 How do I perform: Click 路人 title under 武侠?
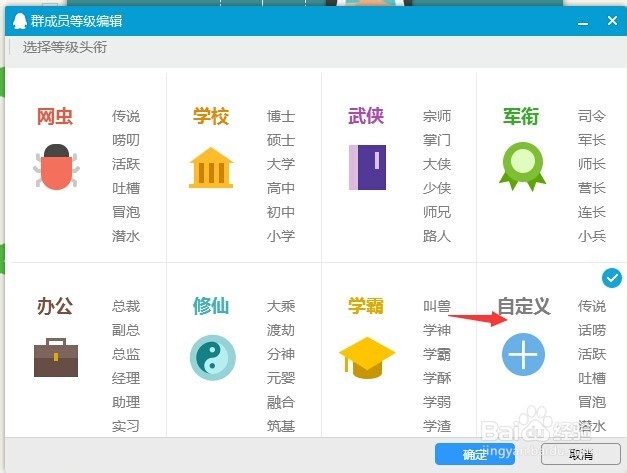pos(437,236)
